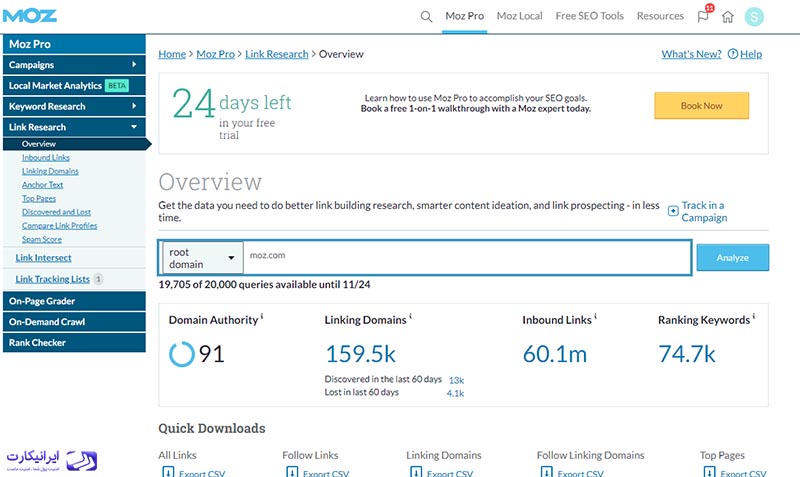The width and height of the screenshot is (800, 477).
Task: Open Discovered and Lost in sidebar
Action: [x=56, y=212]
